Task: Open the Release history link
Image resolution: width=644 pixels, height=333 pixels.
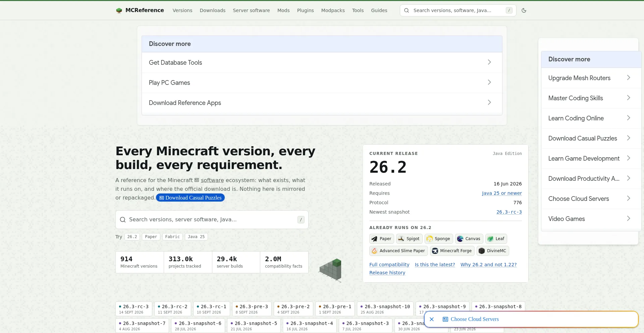Action: point(387,273)
